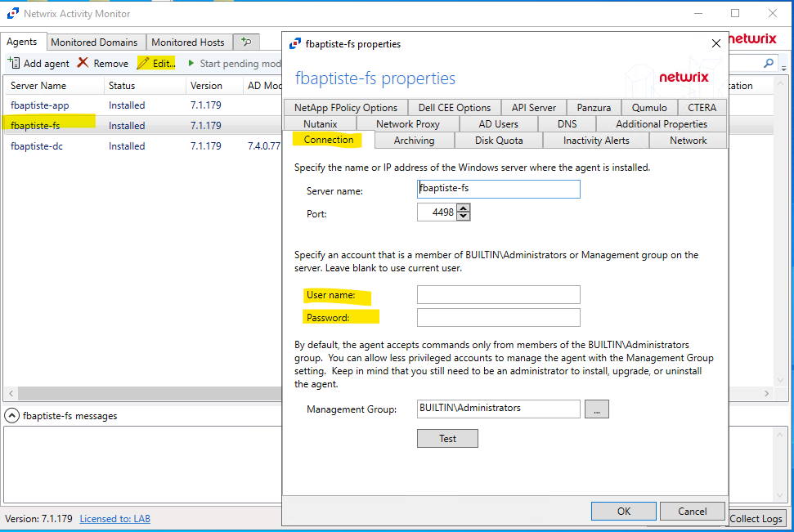Click the magnifier icon in the search box
The width and height of the screenshot is (794, 532).
769,63
